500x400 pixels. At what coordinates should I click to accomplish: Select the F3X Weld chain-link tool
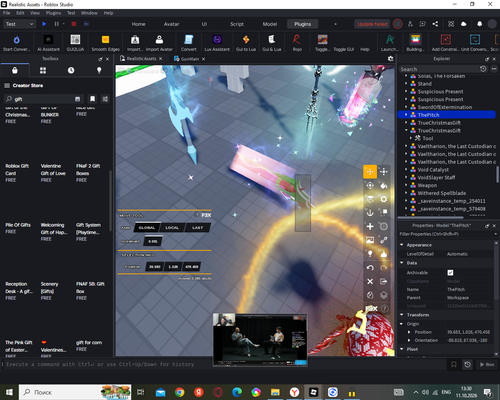[x=384, y=240]
